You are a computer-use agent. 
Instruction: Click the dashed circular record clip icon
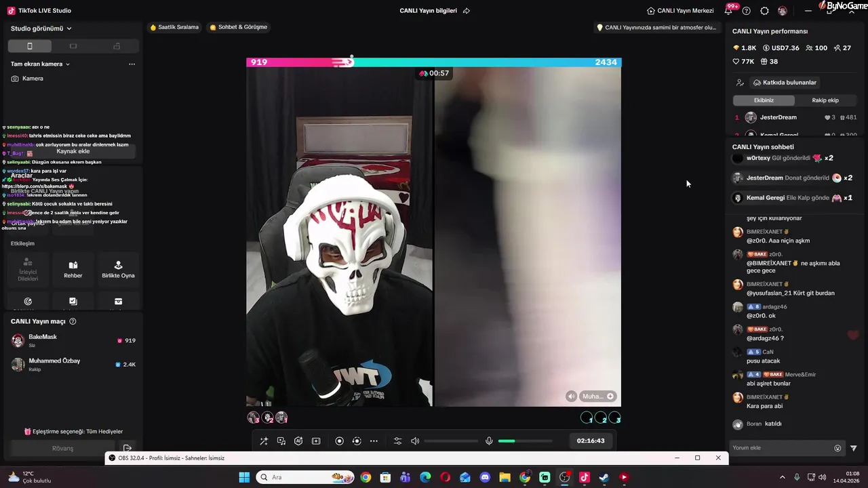click(x=357, y=441)
